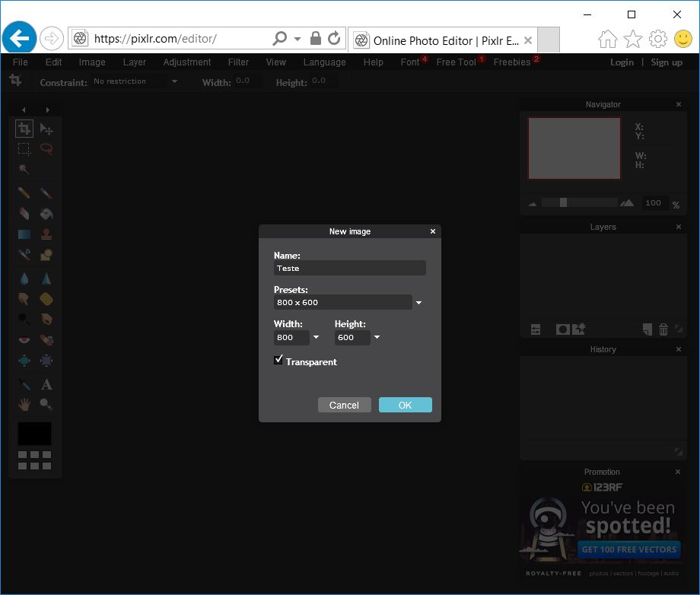This screenshot has height=595, width=700.
Task: Open the File menu
Action: point(21,62)
